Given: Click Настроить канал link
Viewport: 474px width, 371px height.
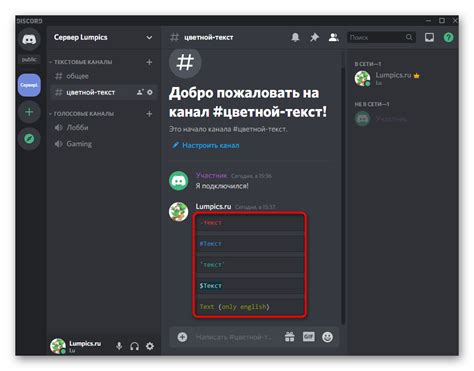Looking at the screenshot, I should point(206,145).
